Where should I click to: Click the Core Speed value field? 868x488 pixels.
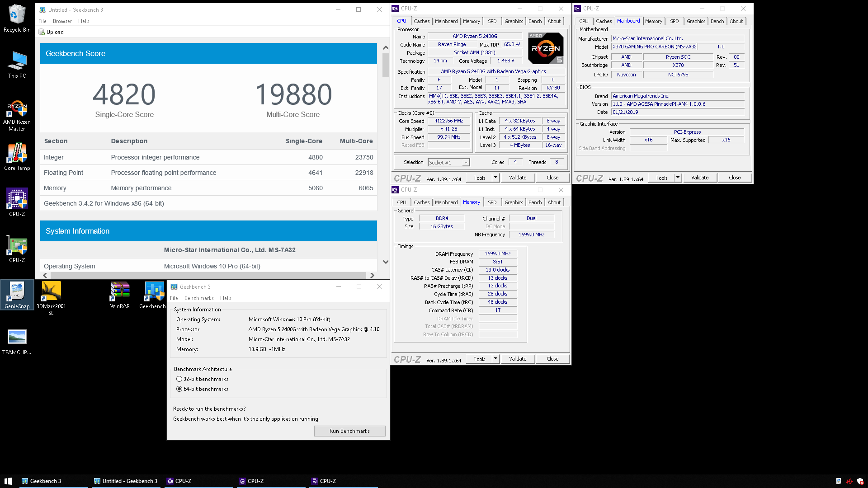coord(448,121)
